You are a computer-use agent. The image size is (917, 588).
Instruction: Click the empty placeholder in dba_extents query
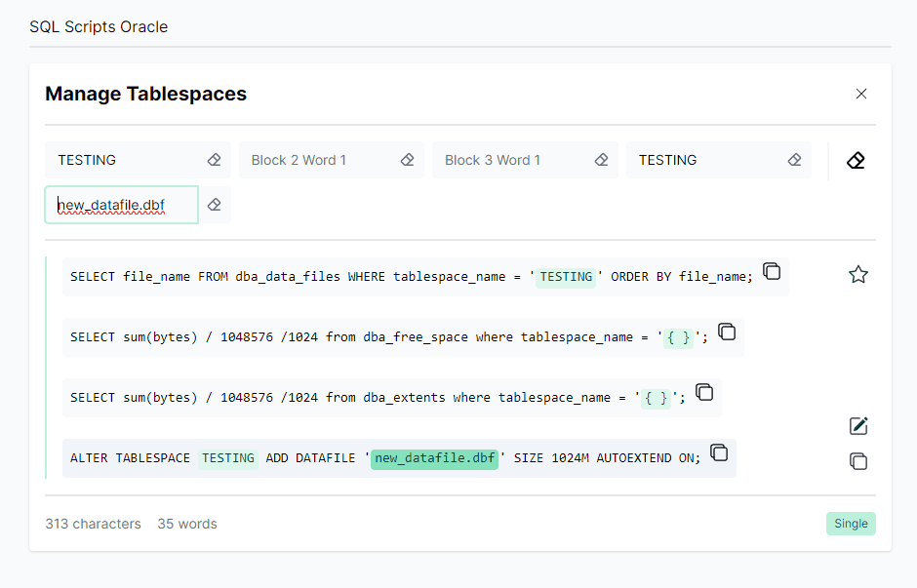click(656, 398)
